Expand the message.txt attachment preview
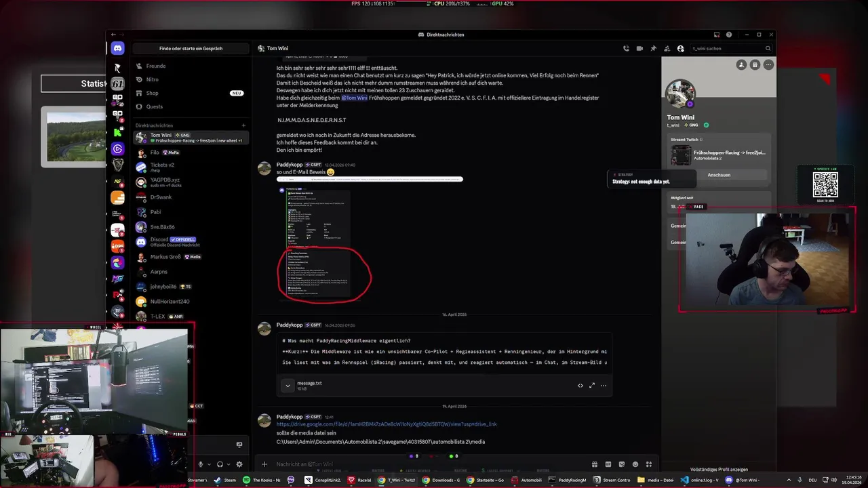 pyautogui.click(x=288, y=386)
